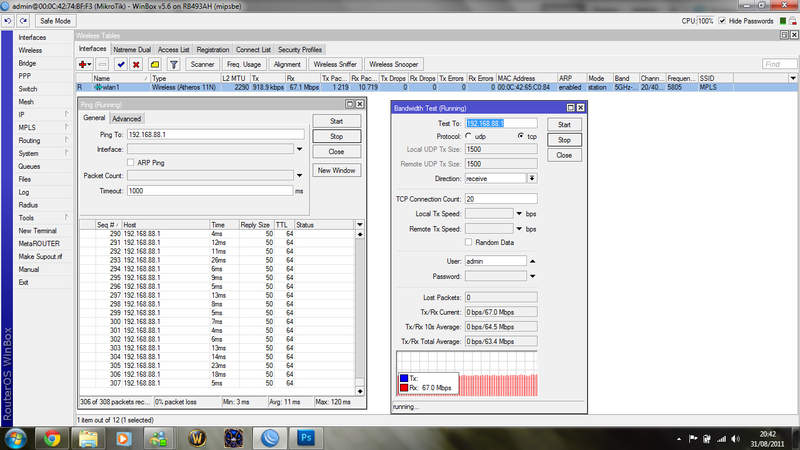This screenshot has width=800, height=450.
Task: Stop the running Bandwidth Test
Action: (564, 140)
